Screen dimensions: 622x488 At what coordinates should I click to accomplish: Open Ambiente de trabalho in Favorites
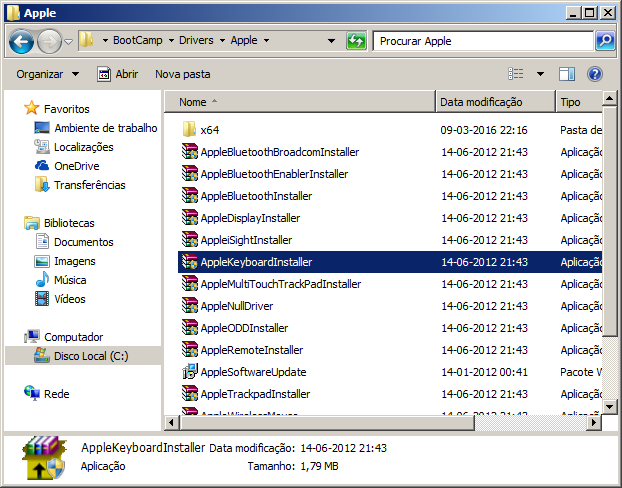click(x=96, y=128)
